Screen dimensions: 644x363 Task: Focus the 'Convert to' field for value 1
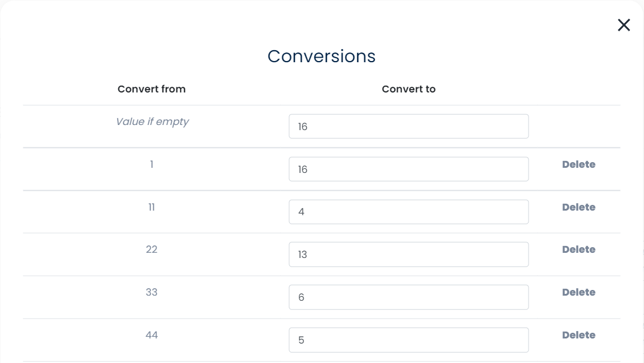pyautogui.click(x=408, y=170)
